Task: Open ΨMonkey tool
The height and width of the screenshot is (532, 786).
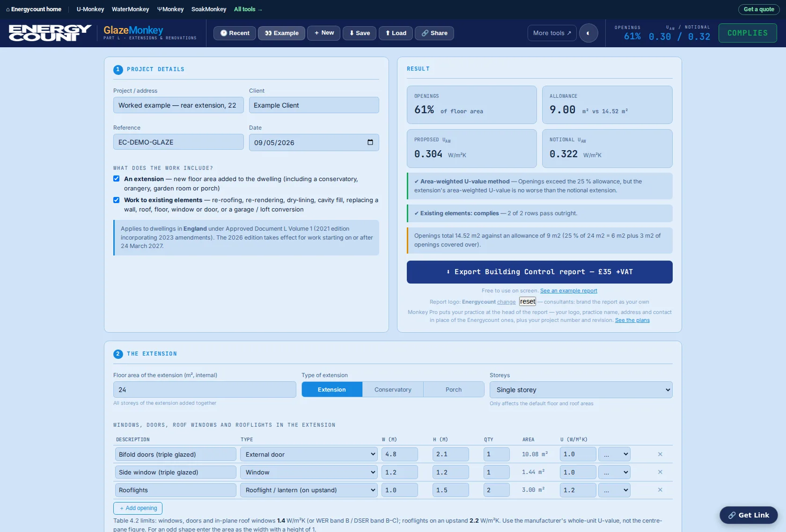Action: 170,9
